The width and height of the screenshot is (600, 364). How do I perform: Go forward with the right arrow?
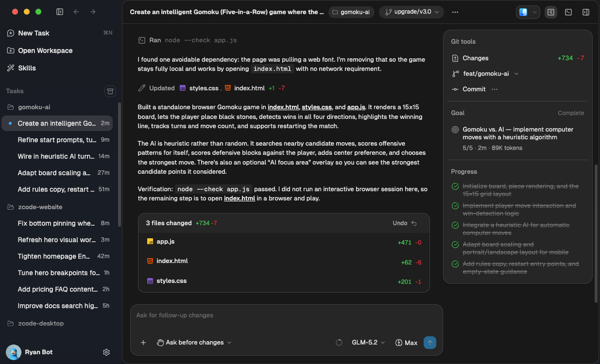92,11
